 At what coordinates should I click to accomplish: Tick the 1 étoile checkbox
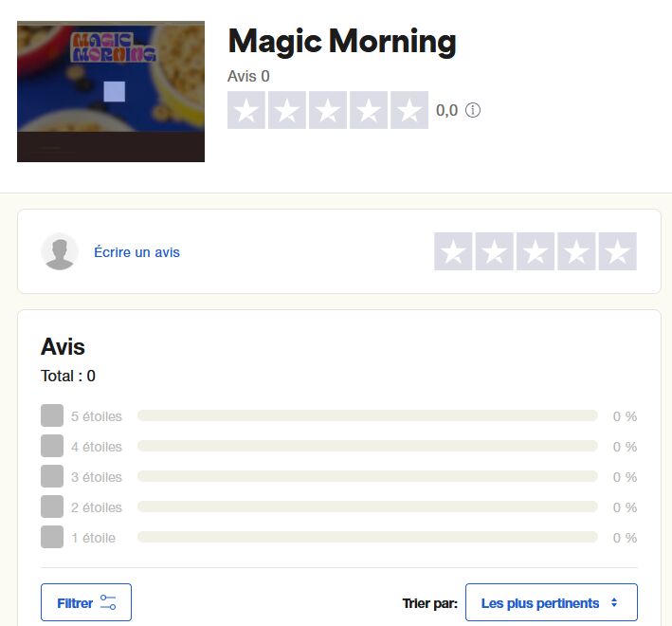pos(52,537)
